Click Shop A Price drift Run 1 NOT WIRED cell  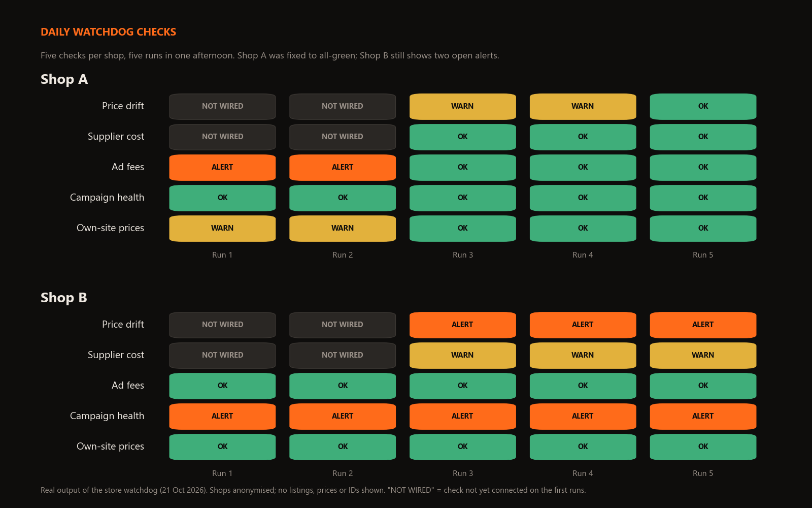pos(222,107)
